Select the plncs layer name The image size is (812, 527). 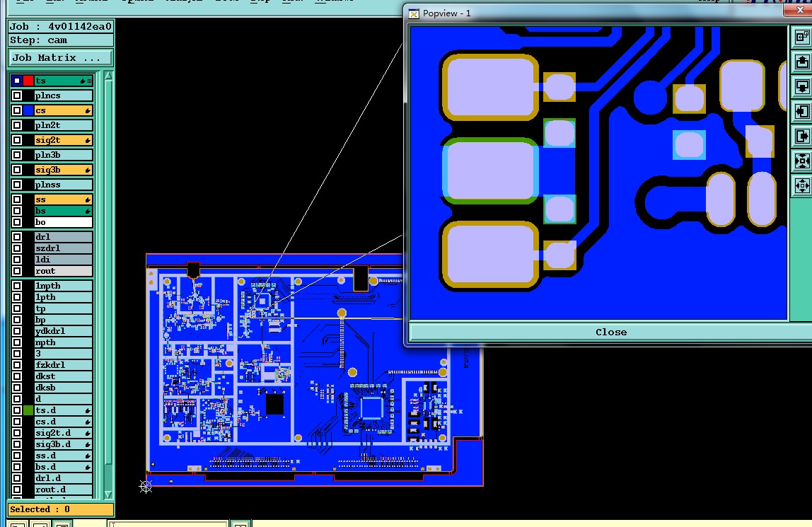pos(63,95)
